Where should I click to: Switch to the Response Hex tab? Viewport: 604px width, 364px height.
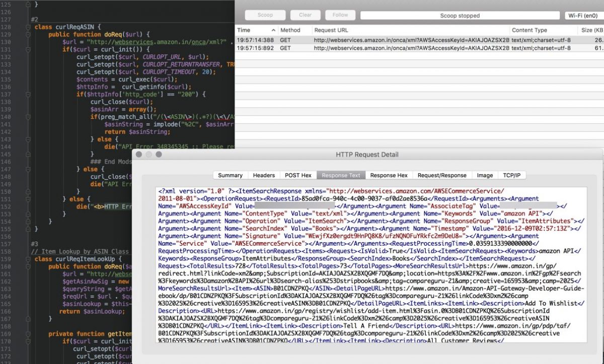point(389,175)
